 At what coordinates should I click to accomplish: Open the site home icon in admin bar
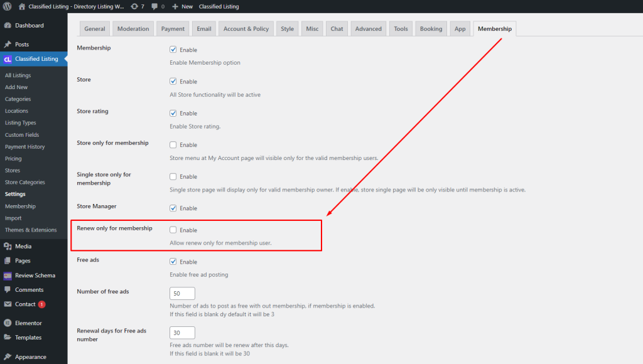click(x=22, y=6)
